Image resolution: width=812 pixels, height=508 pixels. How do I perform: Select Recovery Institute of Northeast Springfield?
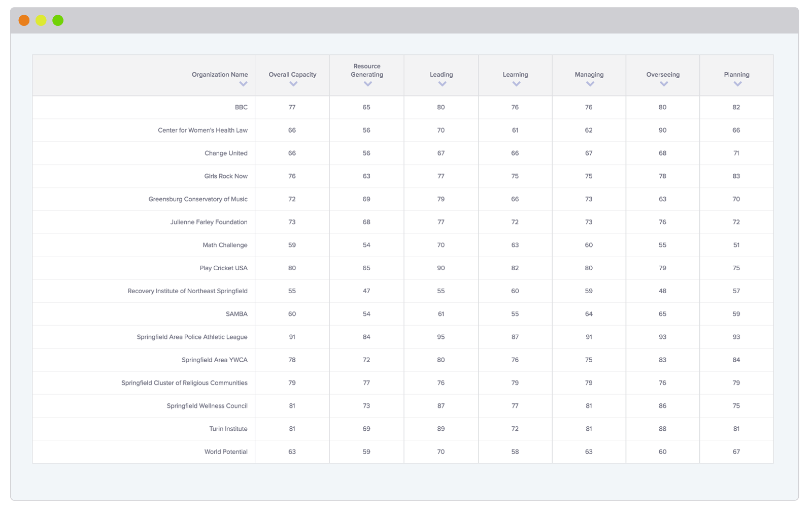(187, 291)
